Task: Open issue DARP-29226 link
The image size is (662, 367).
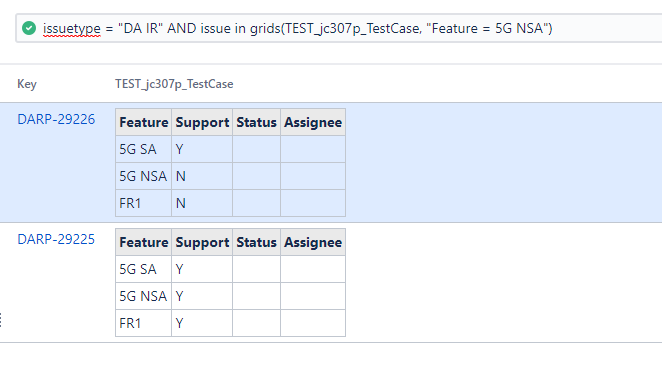Action: (x=56, y=119)
